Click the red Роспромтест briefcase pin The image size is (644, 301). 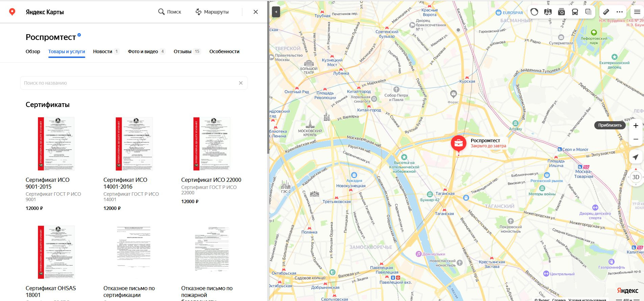pos(459,144)
